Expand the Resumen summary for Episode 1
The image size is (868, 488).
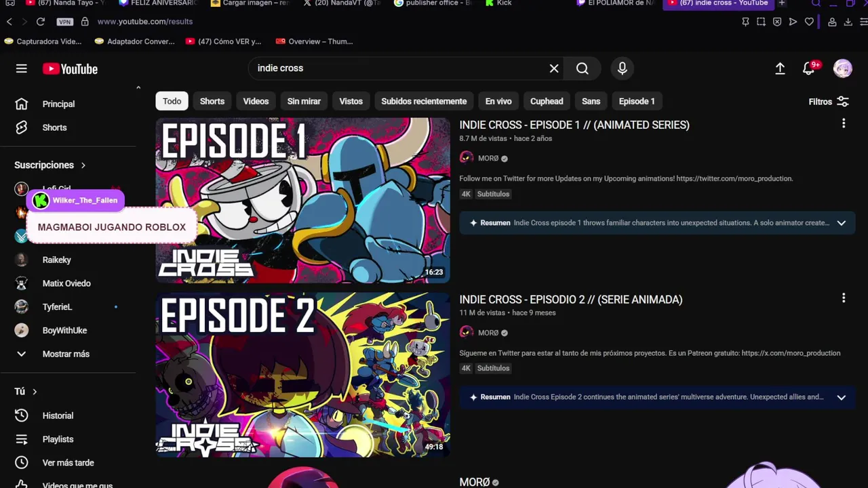tap(841, 223)
